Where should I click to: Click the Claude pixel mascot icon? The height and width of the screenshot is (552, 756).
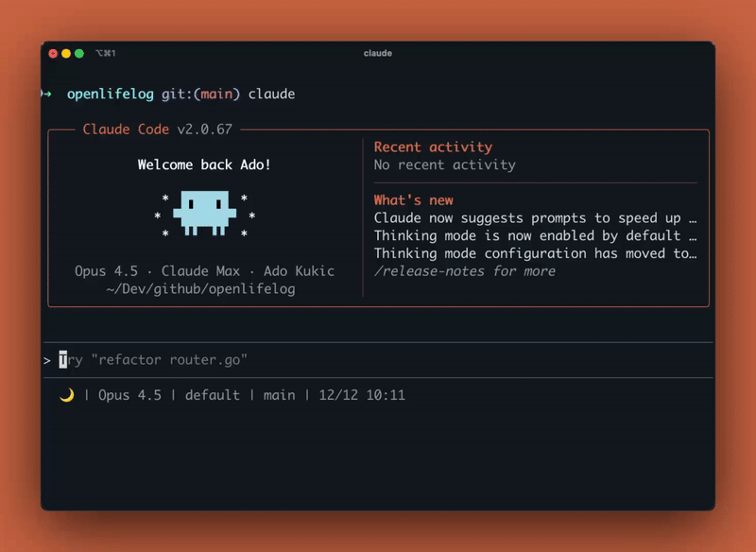pos(204,214)
